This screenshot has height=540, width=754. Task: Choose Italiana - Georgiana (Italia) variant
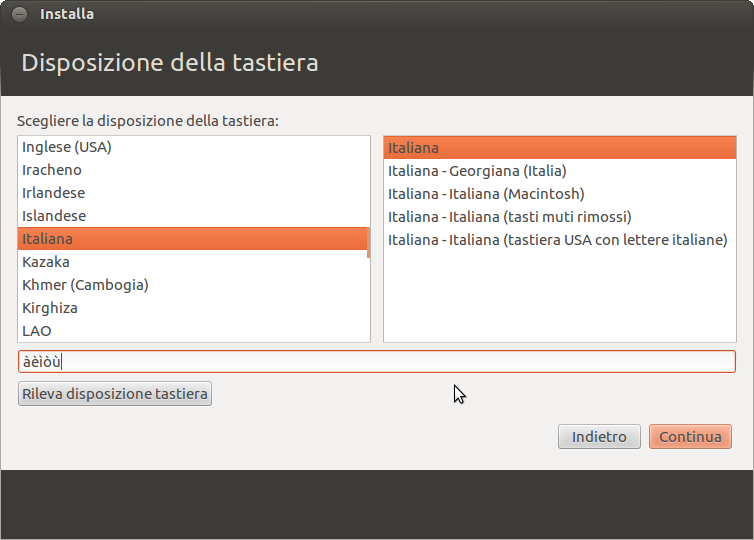point(477,171)
